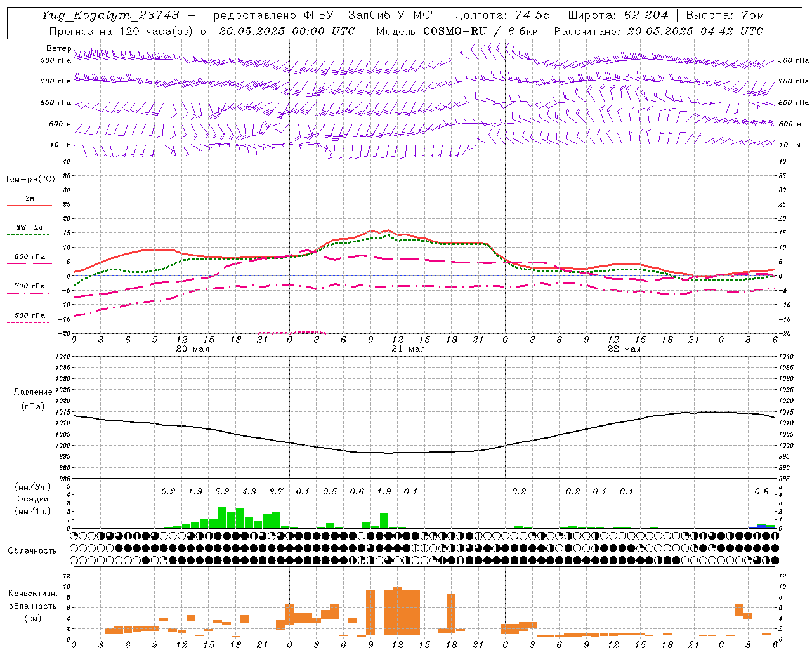Click the Долгота: 74.55 header value

[x=503, y=15]
